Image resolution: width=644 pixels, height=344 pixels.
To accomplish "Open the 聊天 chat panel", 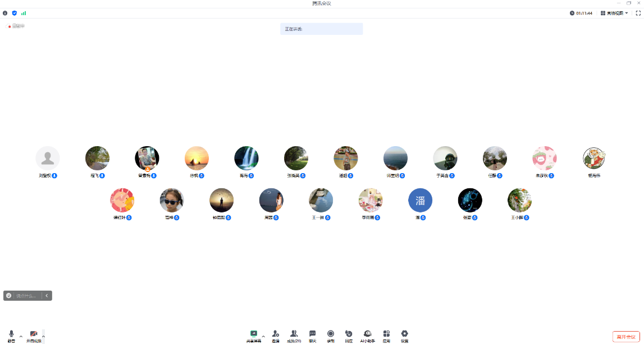I will [x=312, y=335].
